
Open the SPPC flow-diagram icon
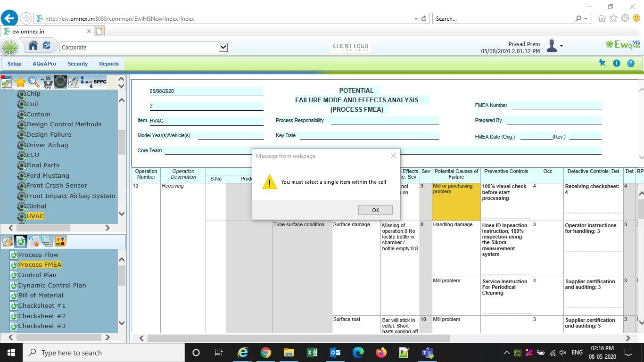point(93,82)
